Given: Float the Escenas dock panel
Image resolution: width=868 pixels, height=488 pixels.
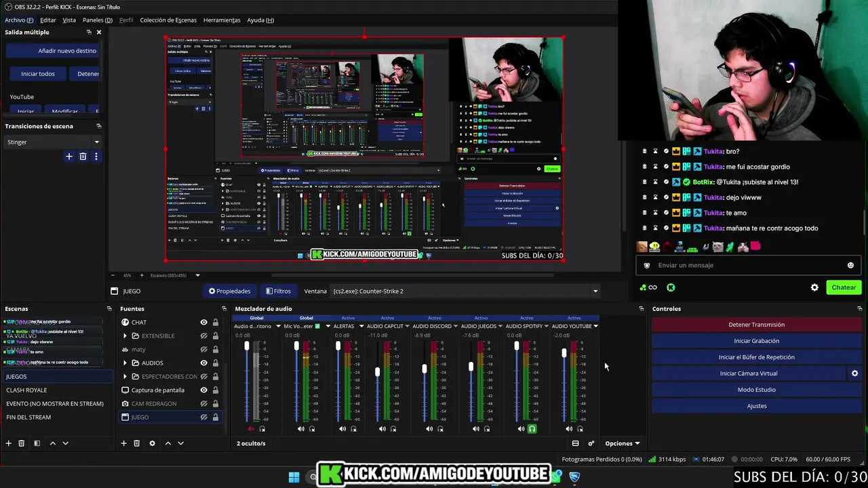Looking at the screenshot, I should (x=109, y=308).
